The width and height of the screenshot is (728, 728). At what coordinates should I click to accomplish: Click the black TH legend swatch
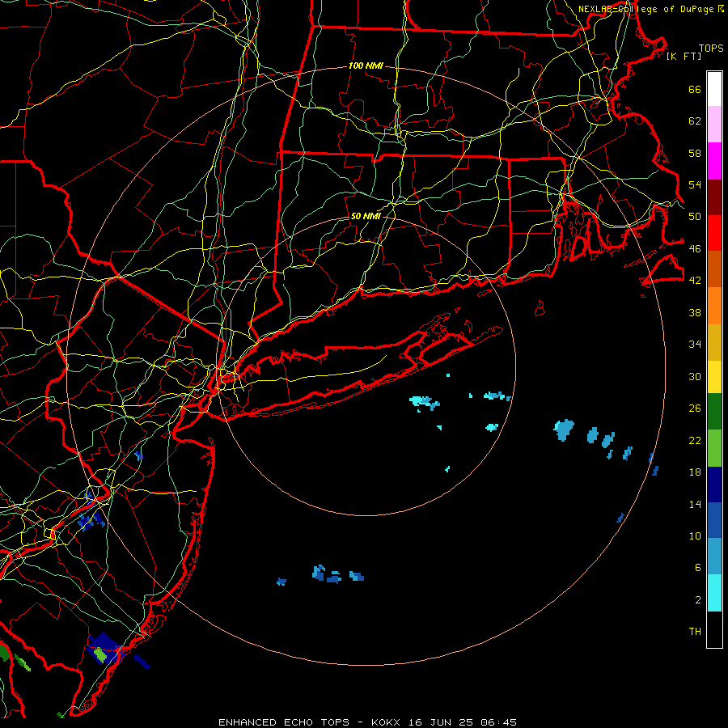click(x=714, y=629)
